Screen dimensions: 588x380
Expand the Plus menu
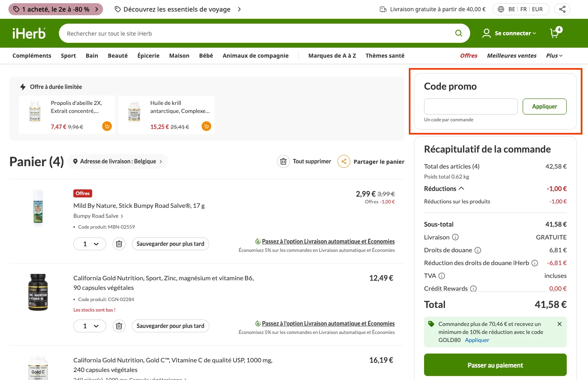[x=554, y=56]
